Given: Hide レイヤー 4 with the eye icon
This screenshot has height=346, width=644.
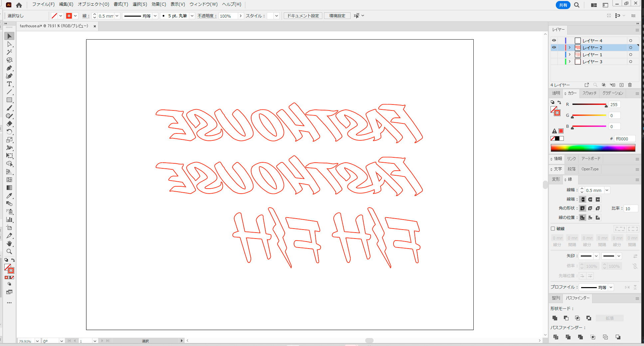Looking at the screenshot, I should point(554,40).
